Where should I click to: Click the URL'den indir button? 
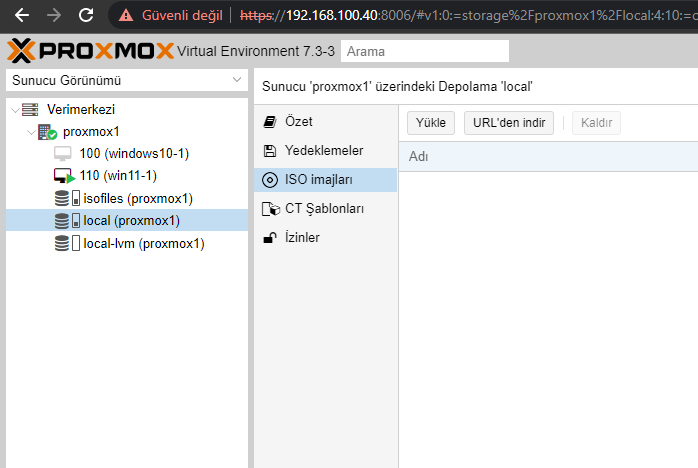pyautogui.click(x=508, y=123)
